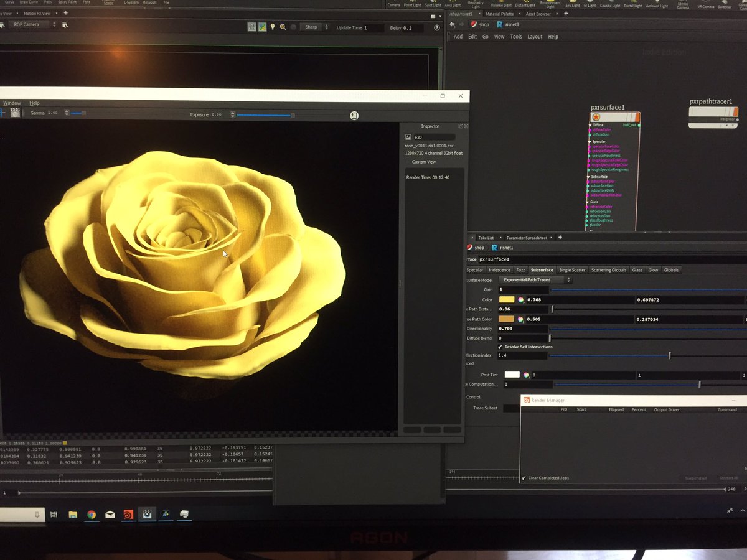
Task: Open color picker wheel for Post Tint
Action: 526,375
